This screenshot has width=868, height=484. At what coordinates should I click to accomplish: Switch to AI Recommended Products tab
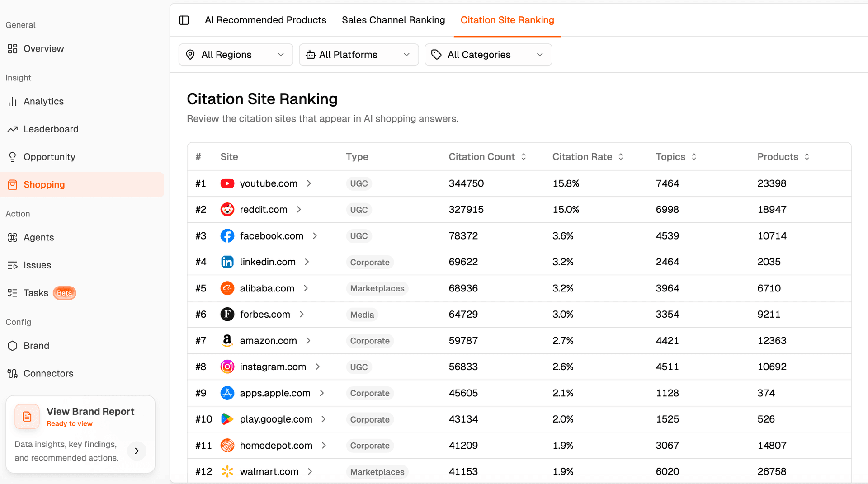(265, 20)
